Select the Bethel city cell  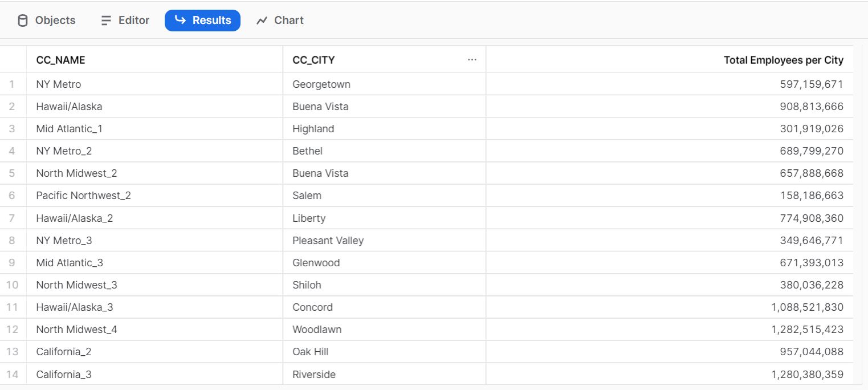(384, 151)
